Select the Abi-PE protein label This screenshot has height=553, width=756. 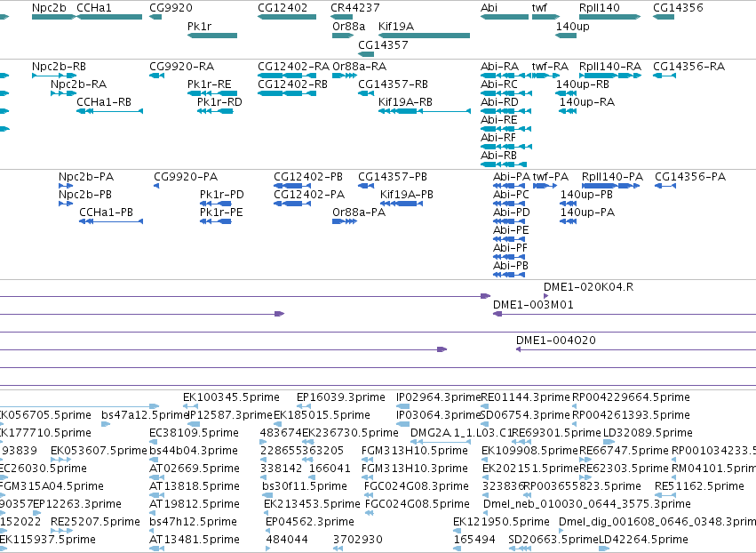click(x=511, y=230)
